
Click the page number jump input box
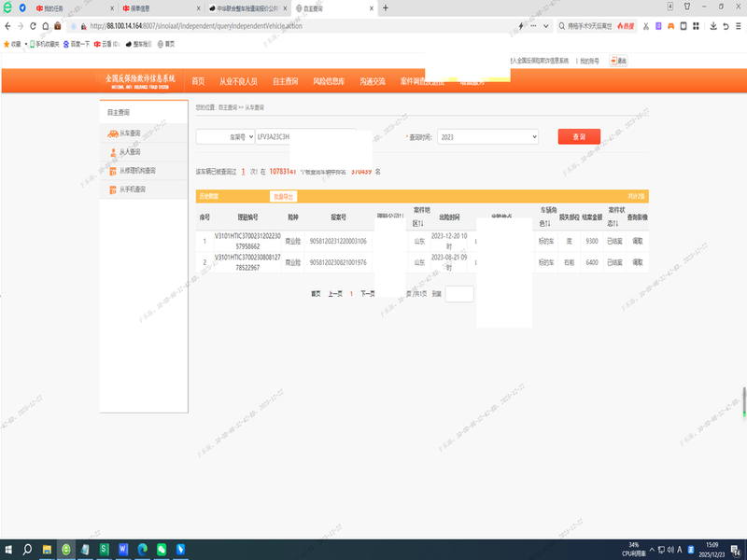coord(459,294)
